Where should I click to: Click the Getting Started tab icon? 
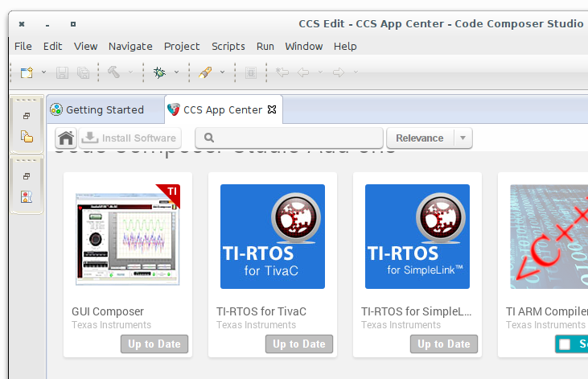[56, 109]
